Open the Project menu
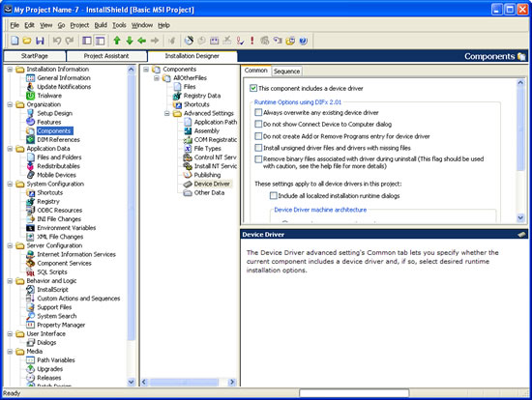The image size is (532, 400). pos(79,25)
